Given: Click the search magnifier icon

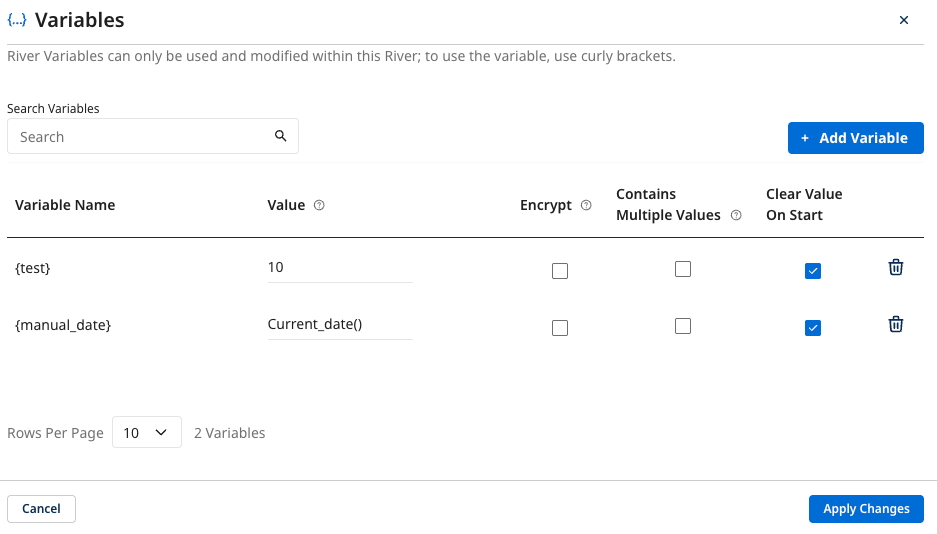Looking at the screenshot, I should tap(281, 136).
